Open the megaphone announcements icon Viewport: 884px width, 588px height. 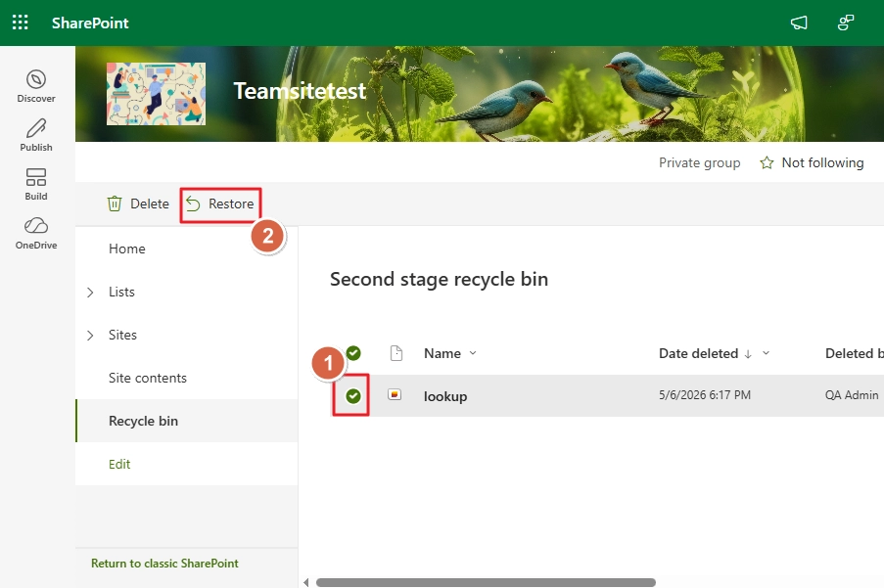point(799,23)
